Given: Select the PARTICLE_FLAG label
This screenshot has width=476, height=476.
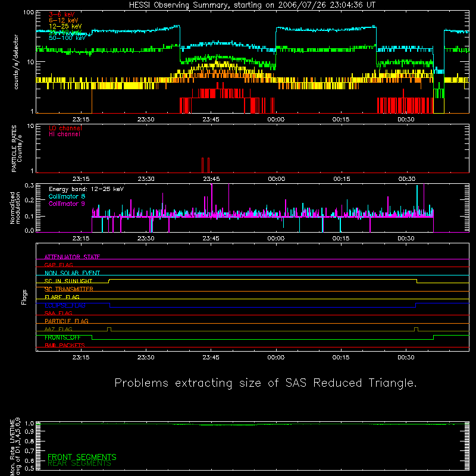Looking at the screenshot, I should [x=67, y=321].
